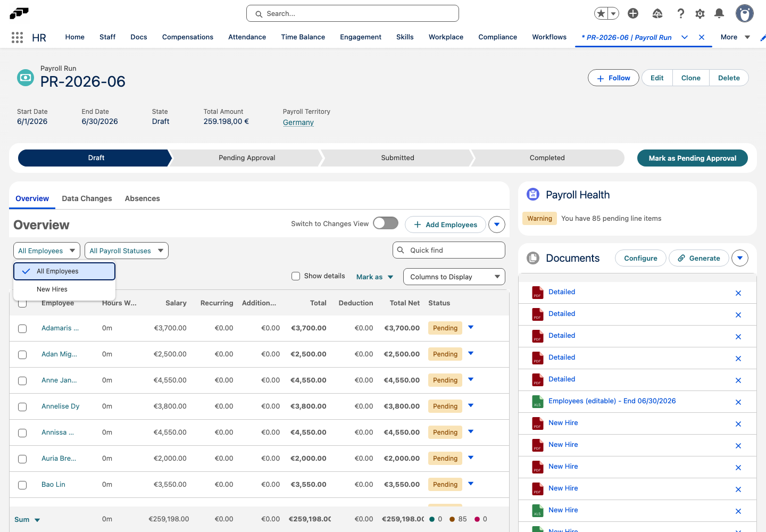766x532 pixels.
Task: Remove the Employees (editable) document
Action: (x=738, y=402)
